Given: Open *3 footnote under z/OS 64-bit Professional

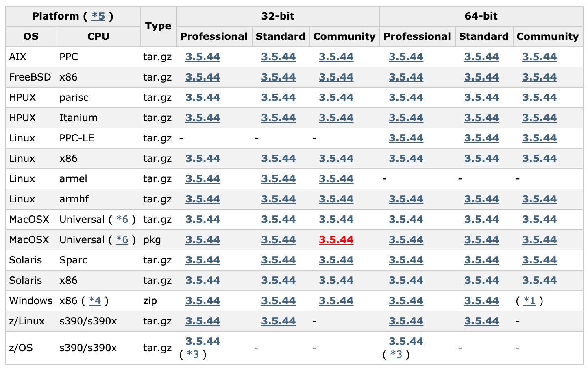Looking at the screenshot, I should pyautogui.click(x=396, y=355).
